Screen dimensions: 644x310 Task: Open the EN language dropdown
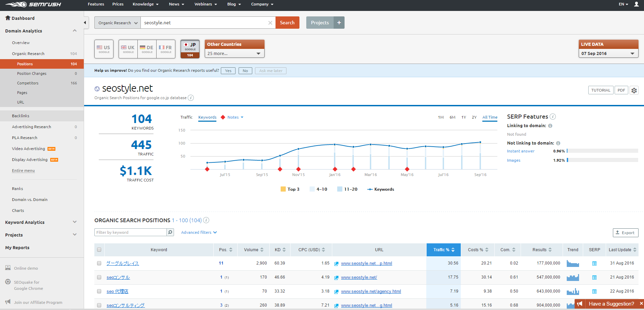coord(623,4)
